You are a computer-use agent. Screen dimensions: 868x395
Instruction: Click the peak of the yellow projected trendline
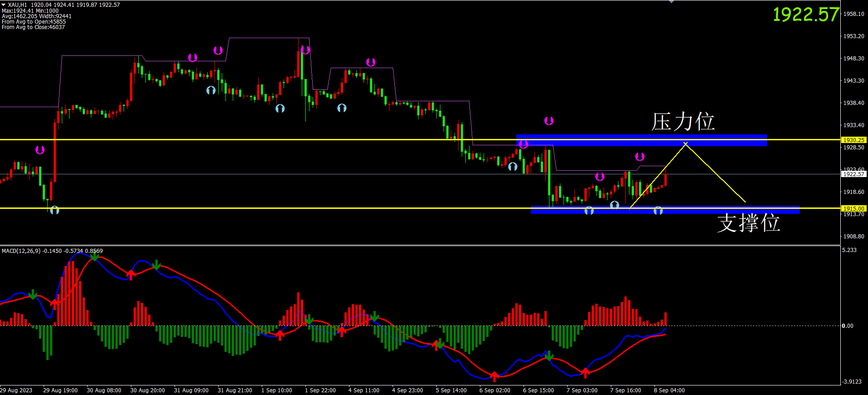click(x=685, y=143)
